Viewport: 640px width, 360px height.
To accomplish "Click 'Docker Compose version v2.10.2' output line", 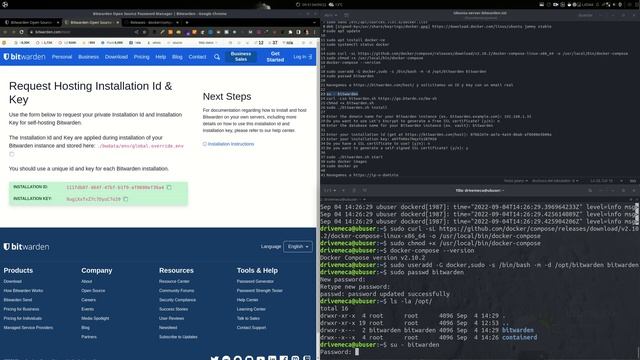I will (373, 258).
